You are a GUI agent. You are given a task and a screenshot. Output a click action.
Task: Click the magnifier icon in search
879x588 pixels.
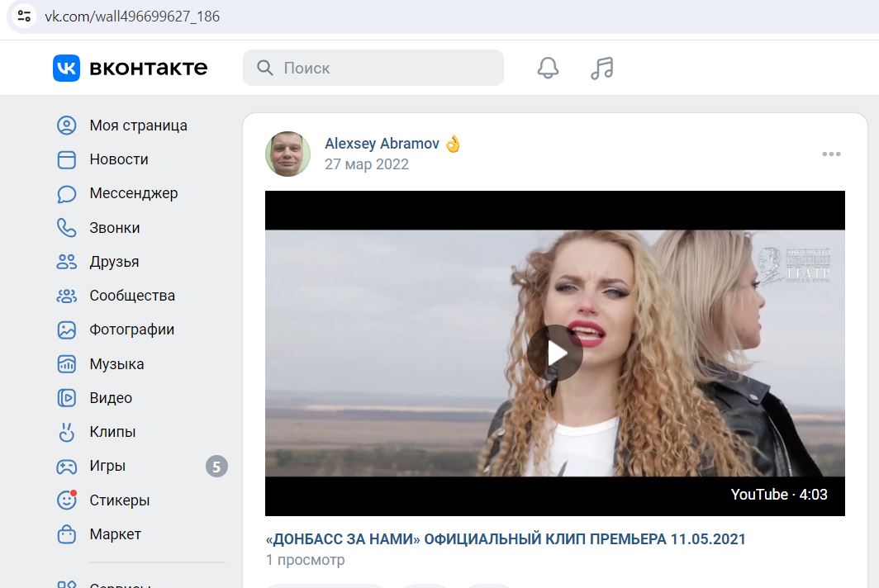coord(264,68)
